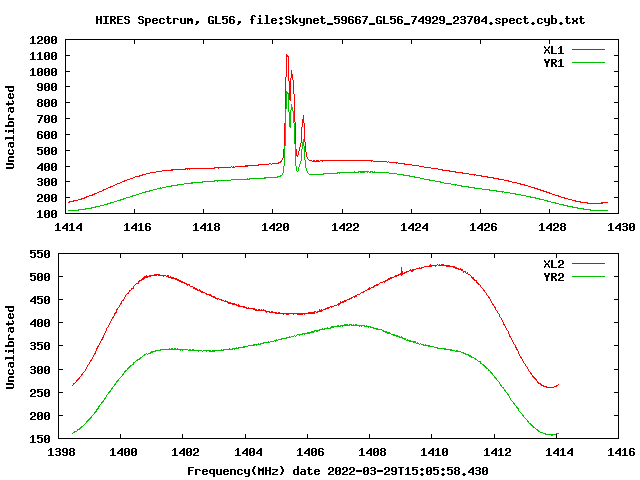The height and width of the screenshot is (480, 640).
Task: Click the 1200 y-axis tick label
Action: click(43, 40)
